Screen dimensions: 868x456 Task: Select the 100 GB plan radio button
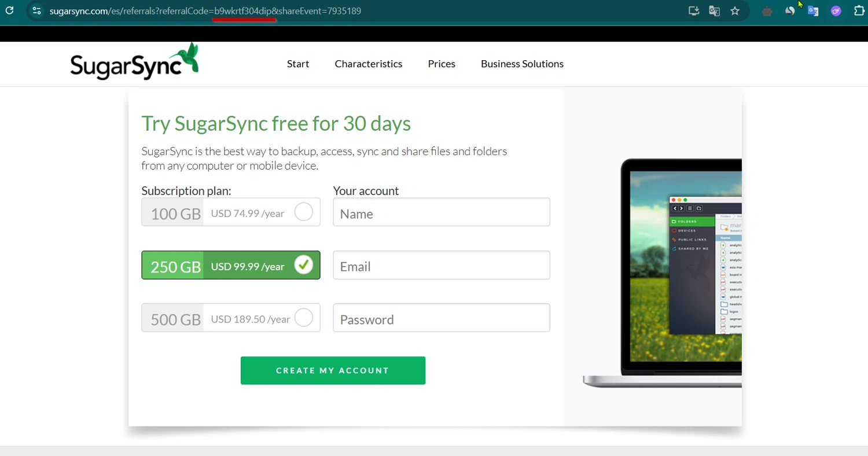[304, 212]
